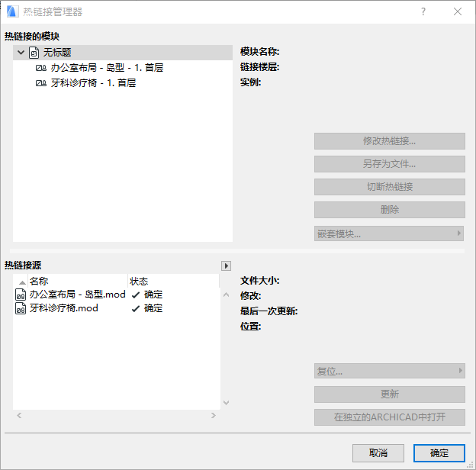Open the 嵌套模块... dropdown
The image size is (476, 470).
389,233
